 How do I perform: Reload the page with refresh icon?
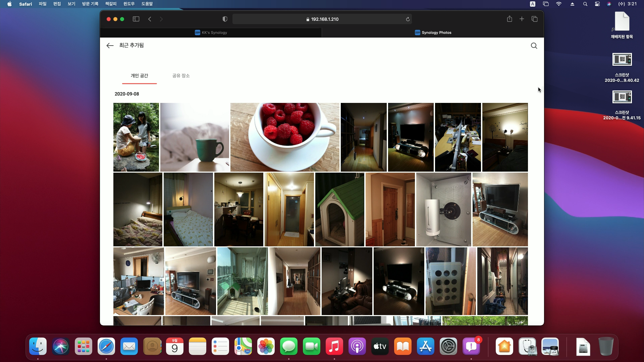pyautogui.click(x=408, y=19)
